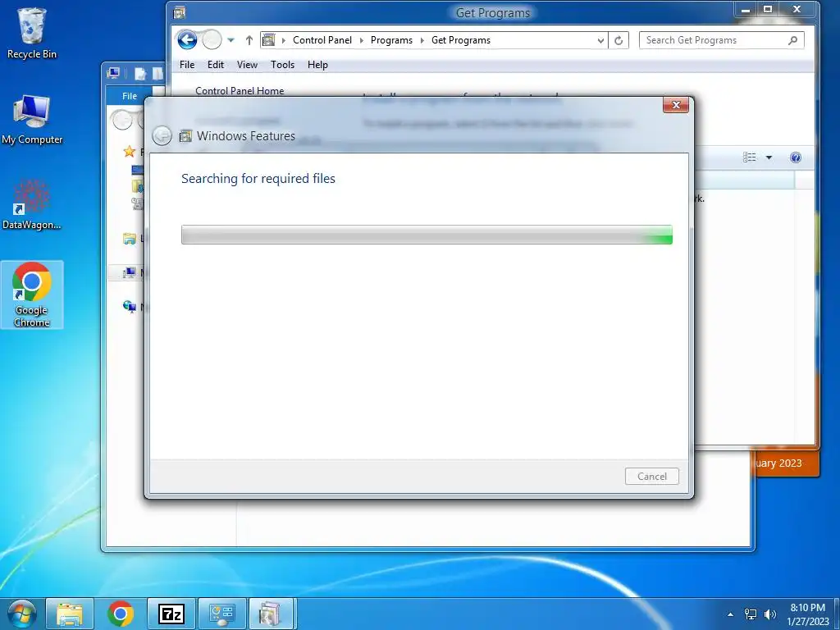The height and width of the screenshot is (630, 840).
Task: Open File tab in background Explorer window
Action: coord(130,96)
